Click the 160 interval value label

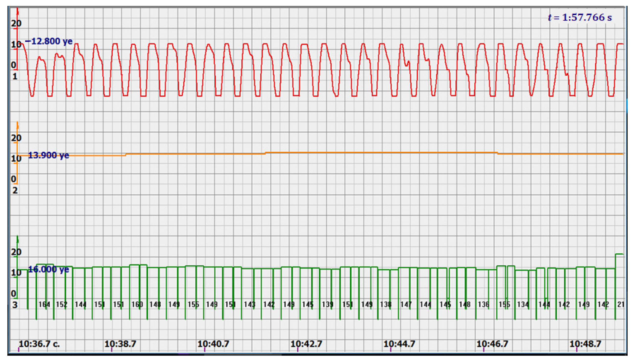(137, 304)
